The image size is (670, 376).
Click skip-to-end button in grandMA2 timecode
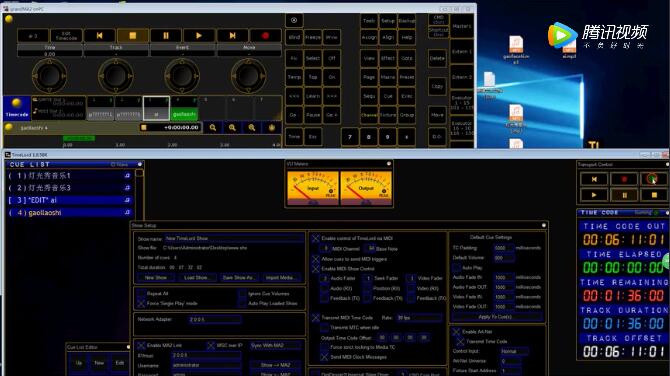pos(232,36)
